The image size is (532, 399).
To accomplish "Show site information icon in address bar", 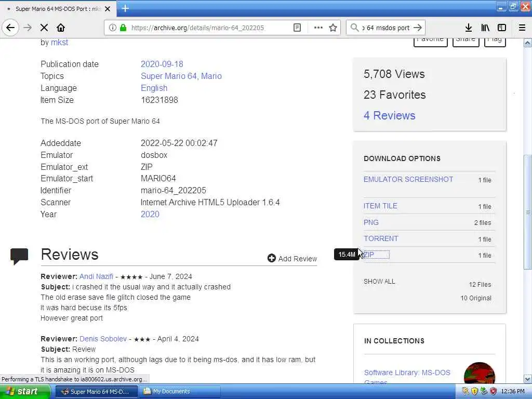I will (112, 28).
